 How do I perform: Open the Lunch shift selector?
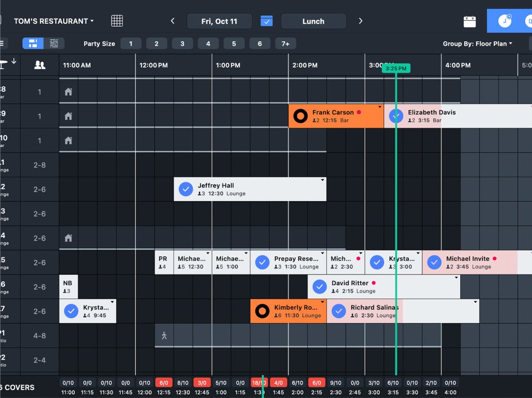313,21
